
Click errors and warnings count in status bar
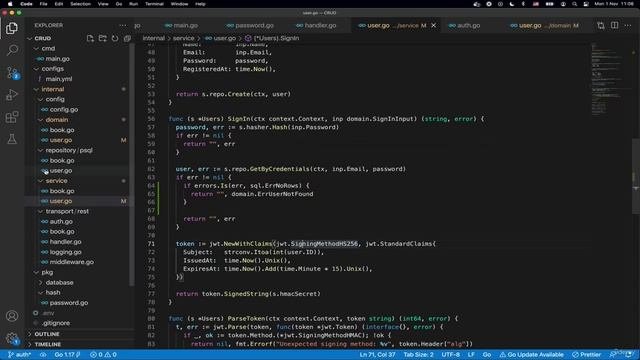[103, 355]
